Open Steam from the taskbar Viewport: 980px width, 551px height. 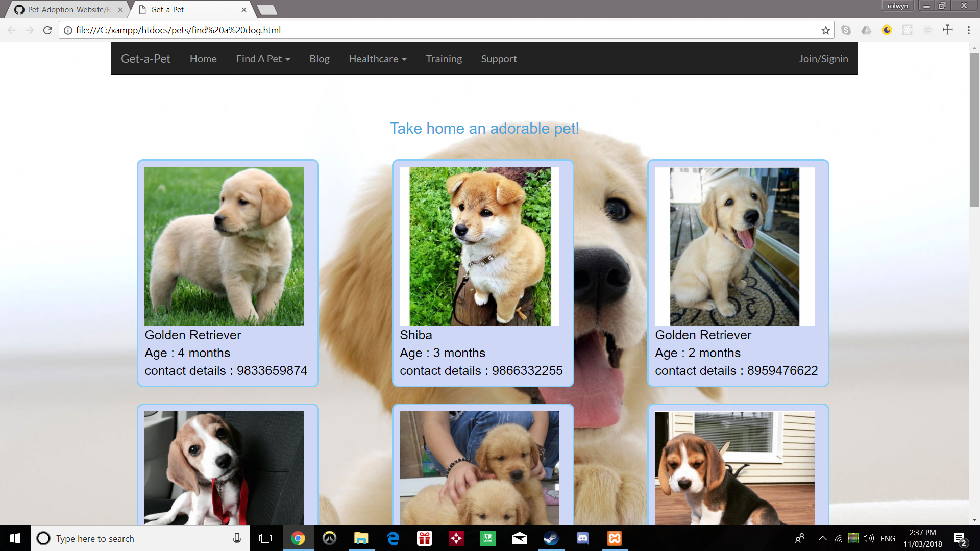551,538
